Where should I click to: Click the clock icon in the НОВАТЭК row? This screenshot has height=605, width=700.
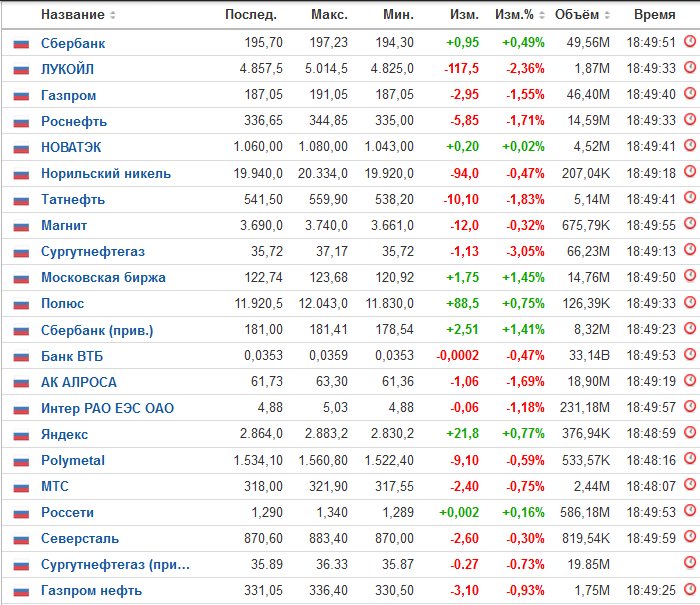pos(690,145)
